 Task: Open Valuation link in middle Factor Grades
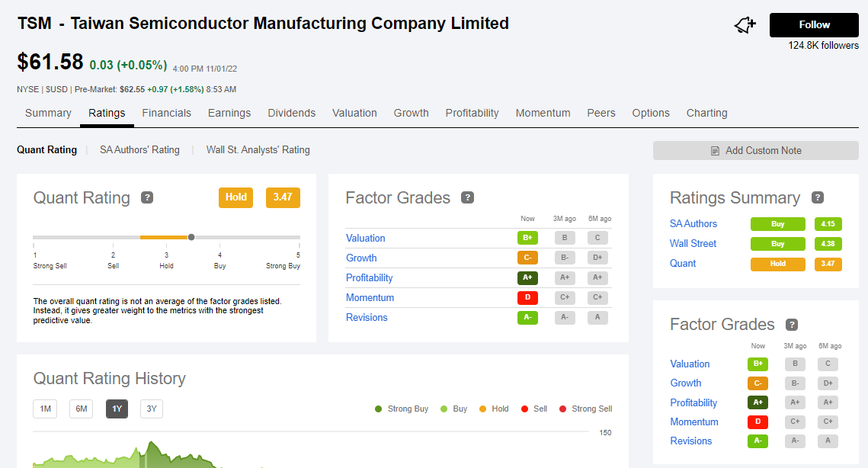[x=365, y=238]
